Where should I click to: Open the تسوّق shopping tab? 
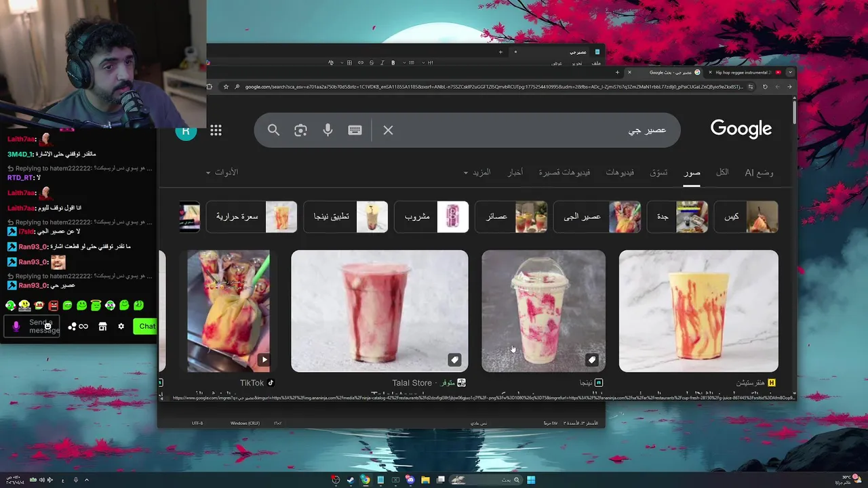pos(658,173)
